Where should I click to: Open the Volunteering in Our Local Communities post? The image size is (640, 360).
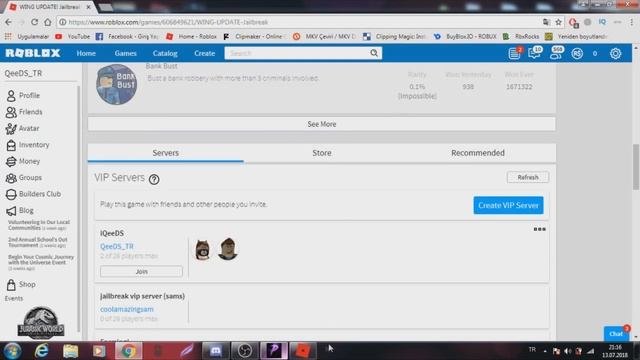pos(39,225)
